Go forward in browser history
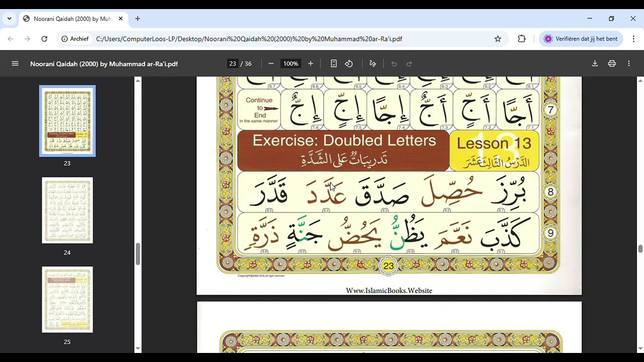Viewport: 644px width, 362px height. click(x=27, y=39)
